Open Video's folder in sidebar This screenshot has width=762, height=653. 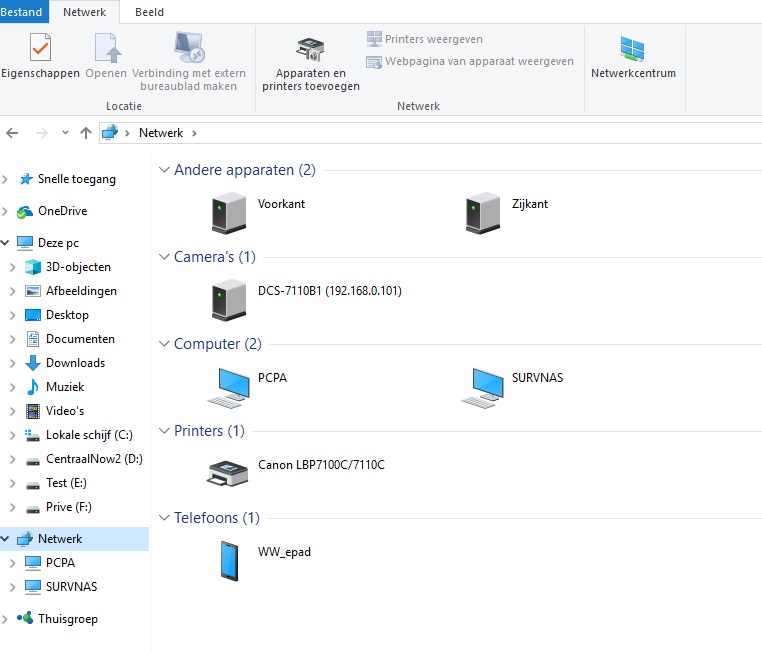click(65, 411)
